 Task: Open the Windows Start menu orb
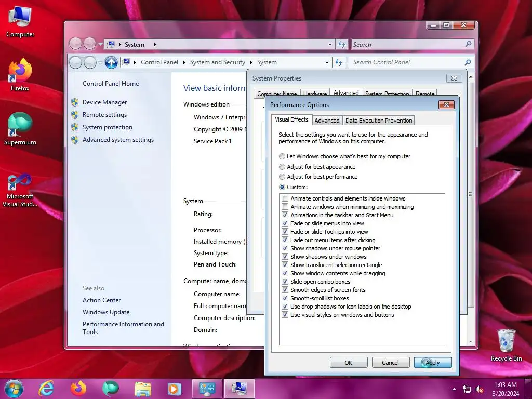click(x=14, y=389)
